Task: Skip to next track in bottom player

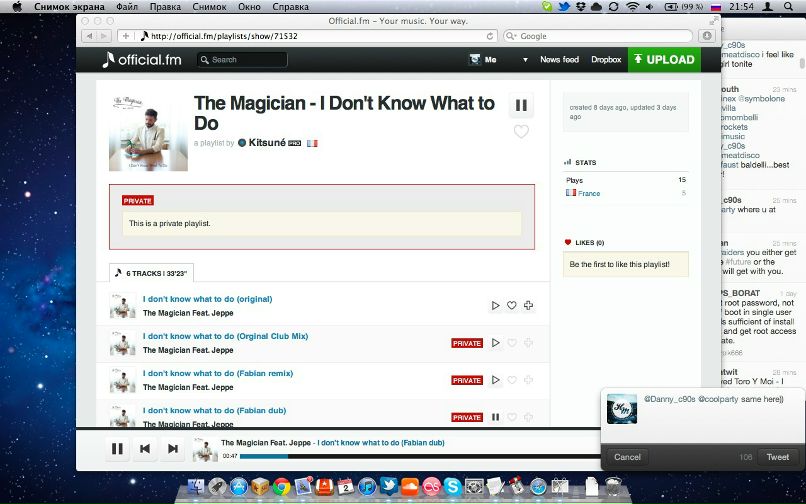Action: (x=173, y=449)
